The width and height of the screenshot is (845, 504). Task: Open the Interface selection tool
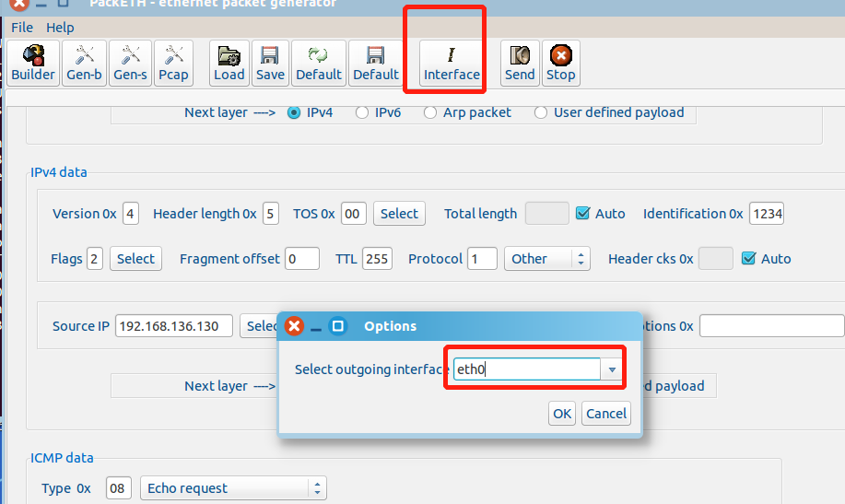[x=452, y=63]
